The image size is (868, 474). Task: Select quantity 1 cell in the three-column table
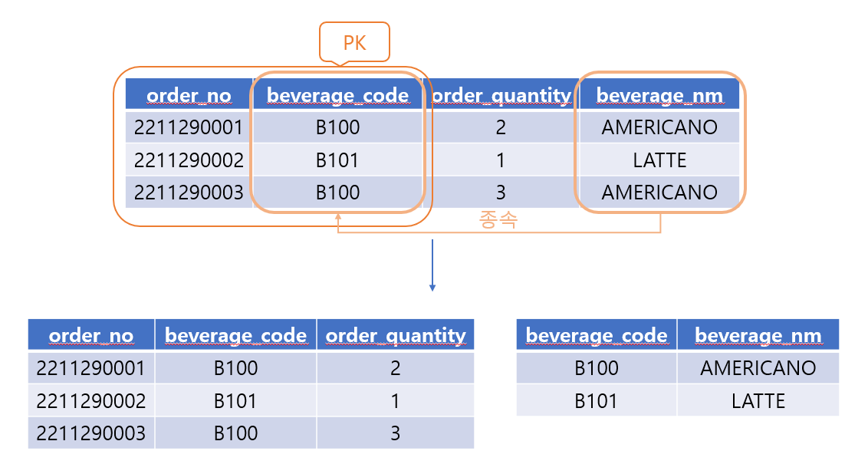[x=395, y=400]
